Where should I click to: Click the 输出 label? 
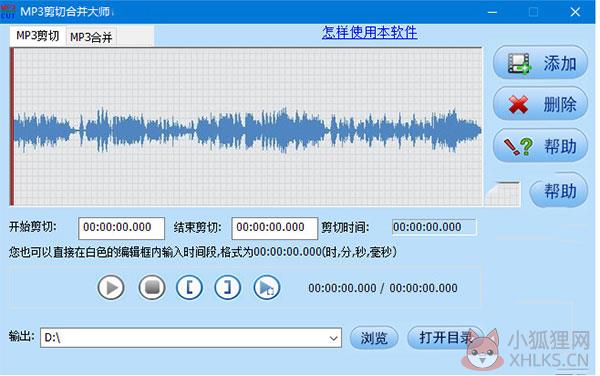point(22,337)
